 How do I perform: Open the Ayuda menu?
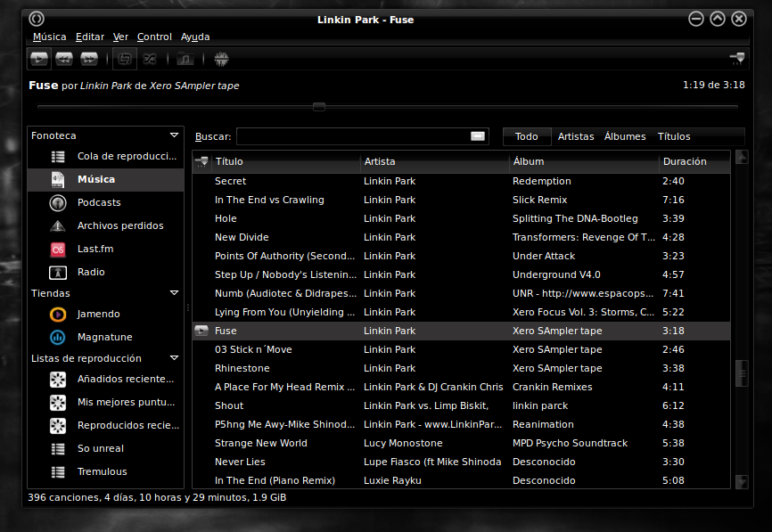(195, 37)
